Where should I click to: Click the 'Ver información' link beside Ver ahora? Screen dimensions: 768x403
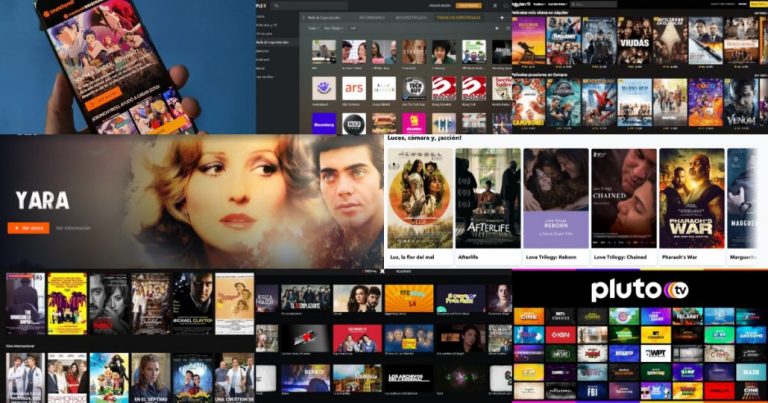pos(73,228)
